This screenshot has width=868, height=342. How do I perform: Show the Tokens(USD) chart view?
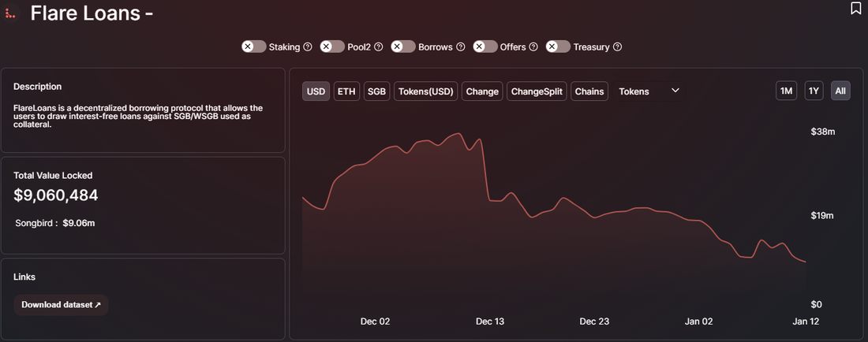pyautogui.click(x=426, y=91)
